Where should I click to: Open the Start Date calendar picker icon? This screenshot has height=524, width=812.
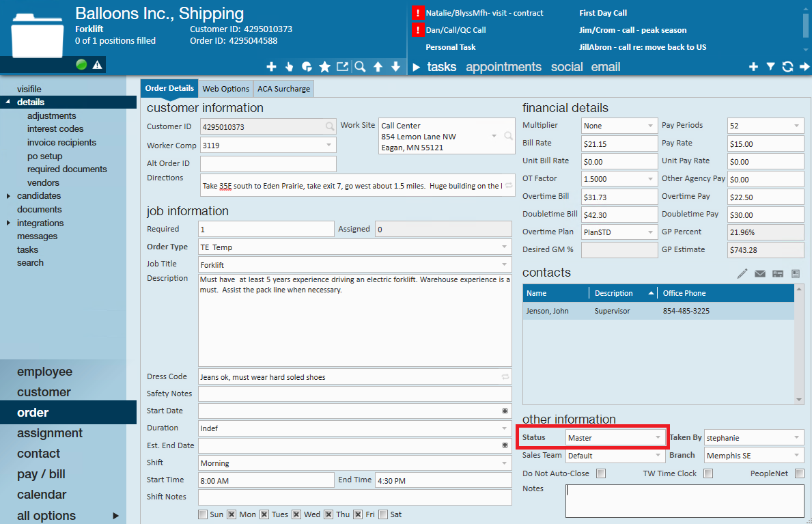tap(505, 411)
